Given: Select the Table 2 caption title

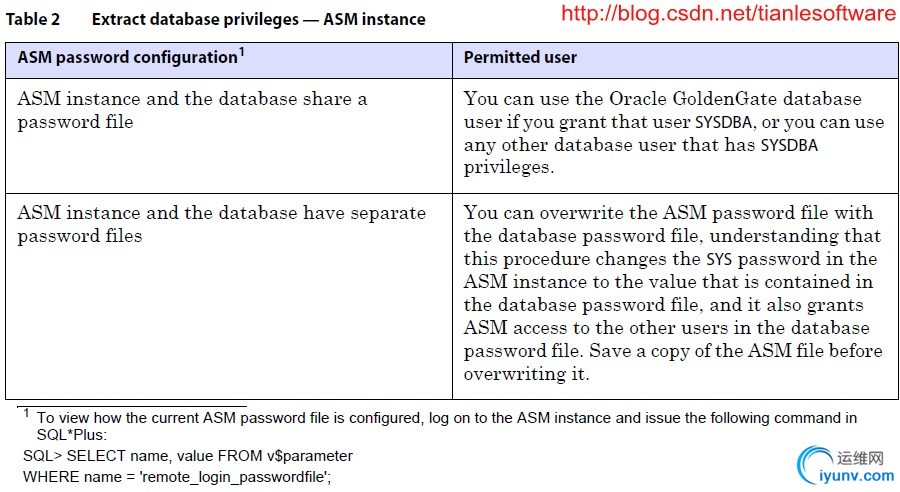Looking at the screenshot, I should click(216, 19).
